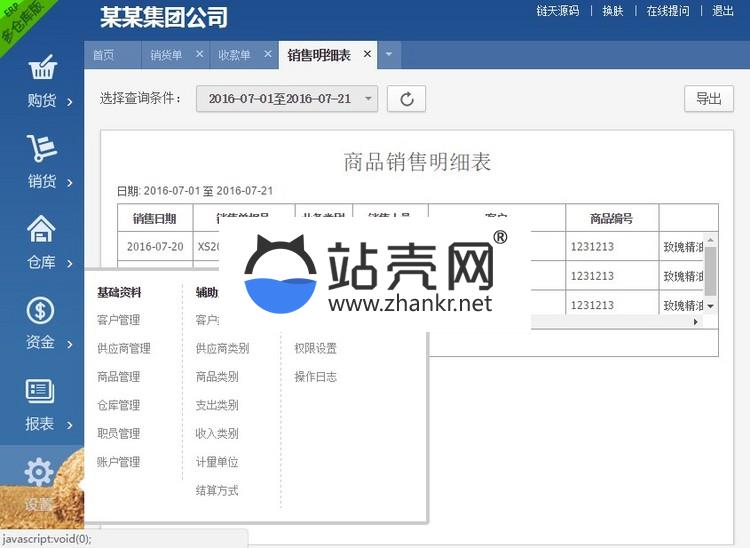Click the table's vertical scrollbar down arrow
The width and height of the screenshot is (750, 548).
click(711, 306)
